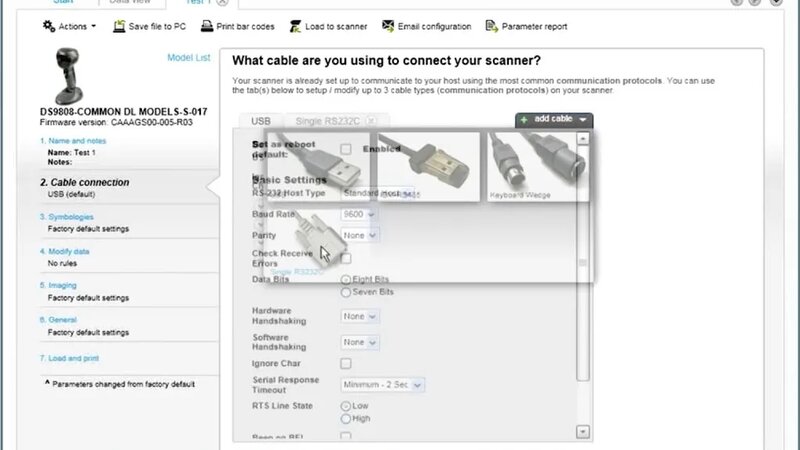Go to step 6 General
Image resolution: width=800 pixels, height=450 pixels.
click(x=58, y=320)
